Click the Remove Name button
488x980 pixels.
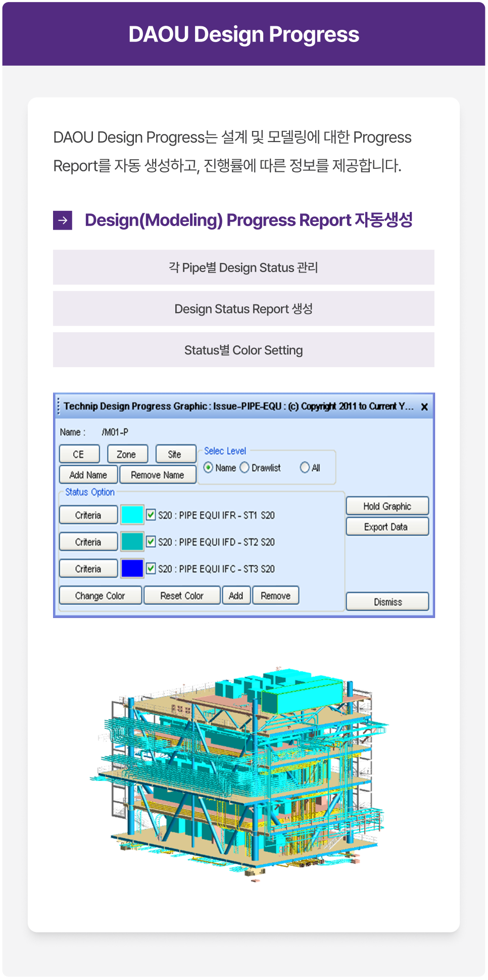(158, 475)
